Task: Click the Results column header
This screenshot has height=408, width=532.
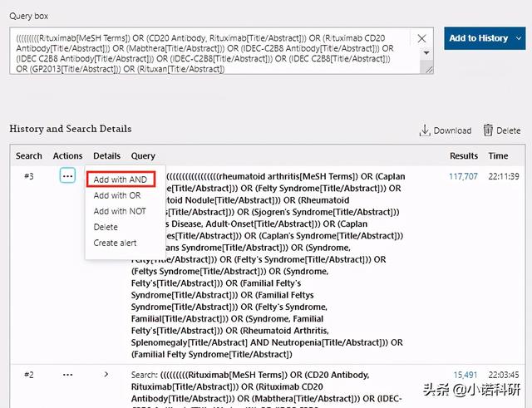Action: tap(463, 155)
